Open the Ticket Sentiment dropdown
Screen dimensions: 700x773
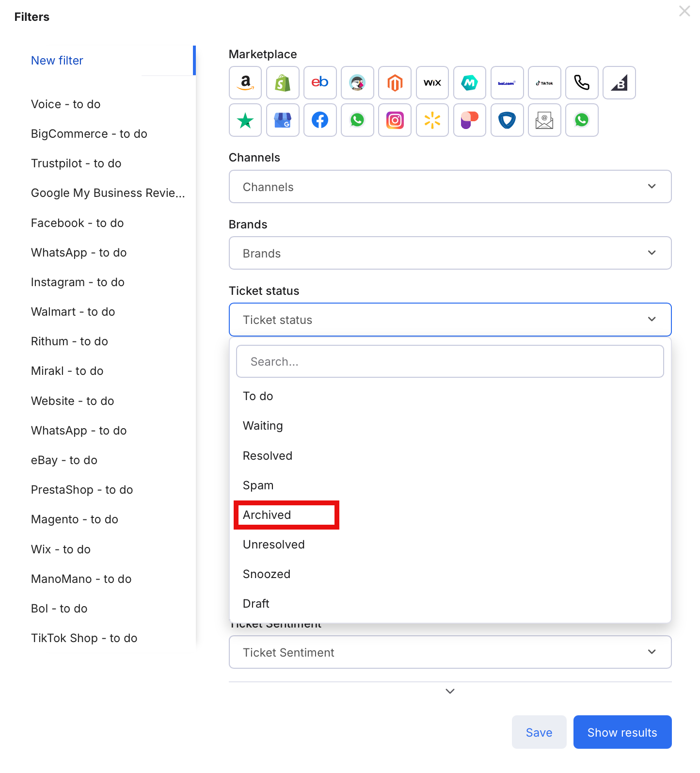point(450,652)
